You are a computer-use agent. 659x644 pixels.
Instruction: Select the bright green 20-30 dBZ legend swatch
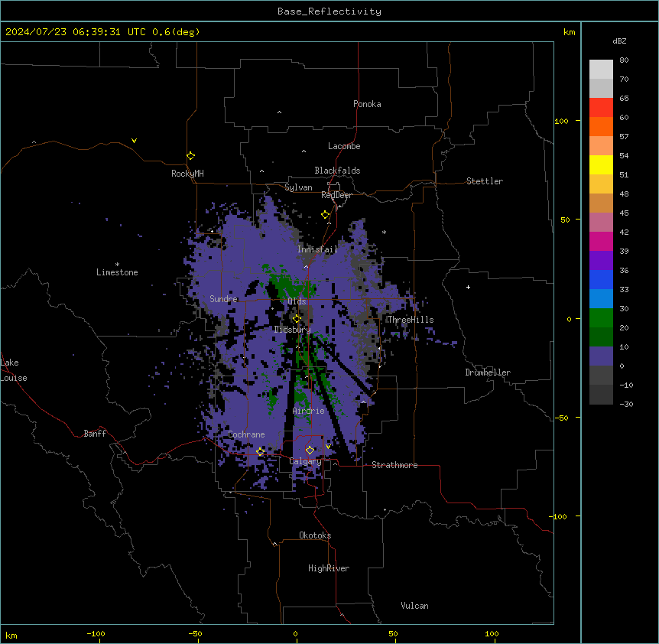pos(601,318)
